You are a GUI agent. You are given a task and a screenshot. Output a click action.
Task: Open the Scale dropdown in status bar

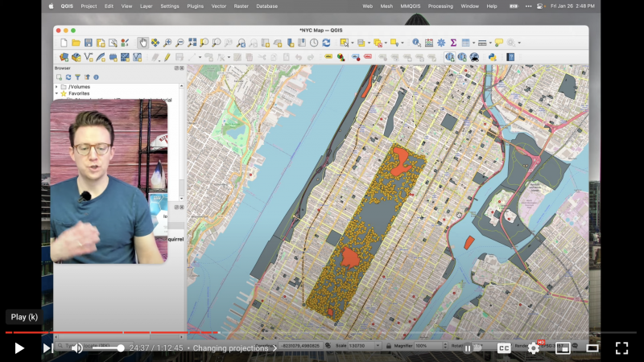click(378, 346)
